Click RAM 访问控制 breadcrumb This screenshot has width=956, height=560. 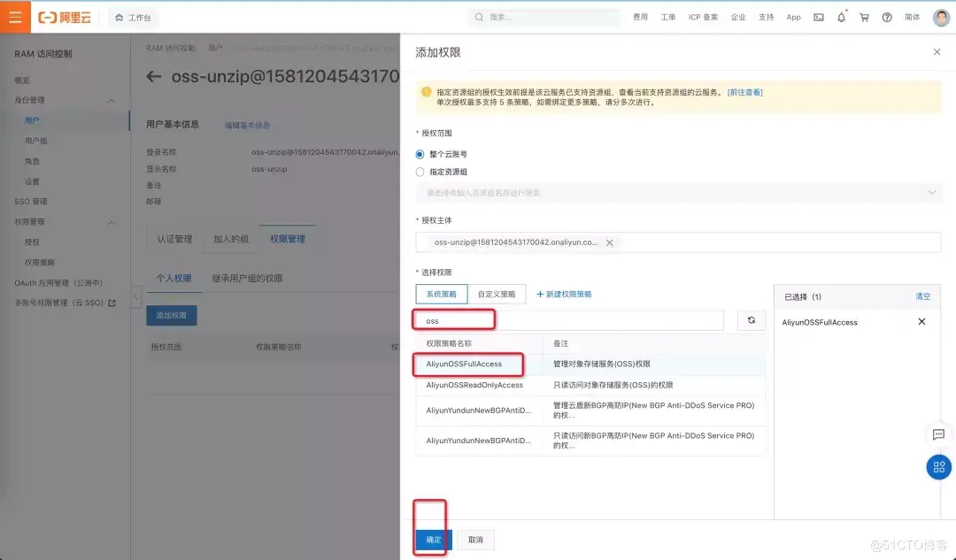pos(171,48)
